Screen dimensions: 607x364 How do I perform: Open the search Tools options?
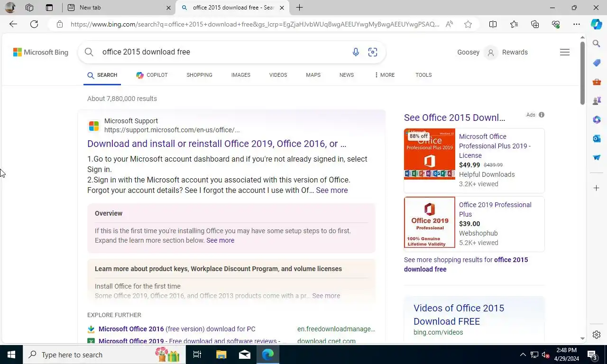[x=423, y=75]
